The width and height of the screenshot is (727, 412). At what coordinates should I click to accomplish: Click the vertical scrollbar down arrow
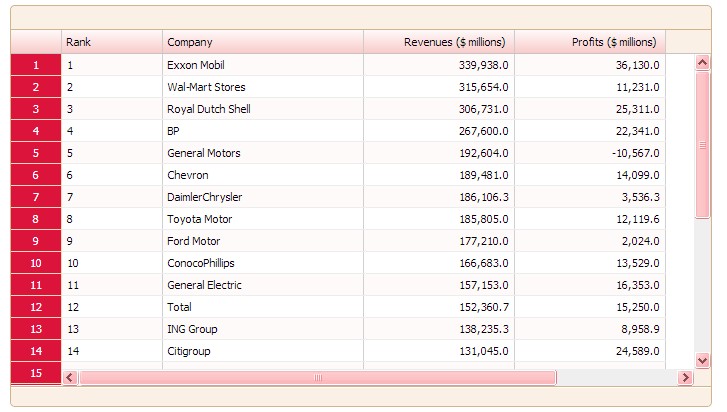[702, 360]
